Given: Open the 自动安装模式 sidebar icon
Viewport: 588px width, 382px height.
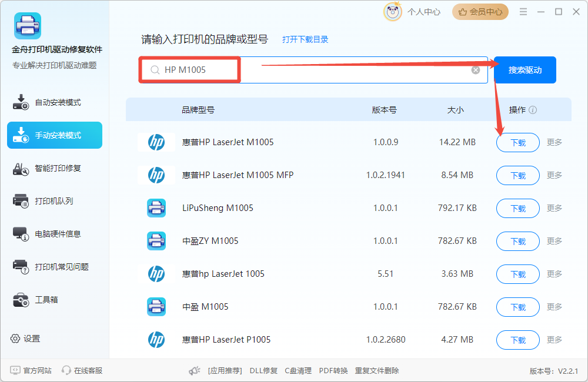Looking at the screenshot, I should [21, 102].
